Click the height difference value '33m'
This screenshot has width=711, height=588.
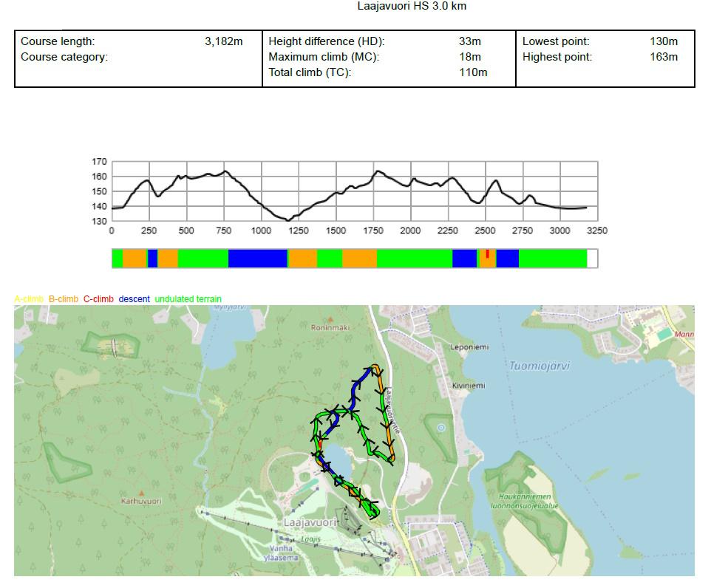[x=470, y=41]
